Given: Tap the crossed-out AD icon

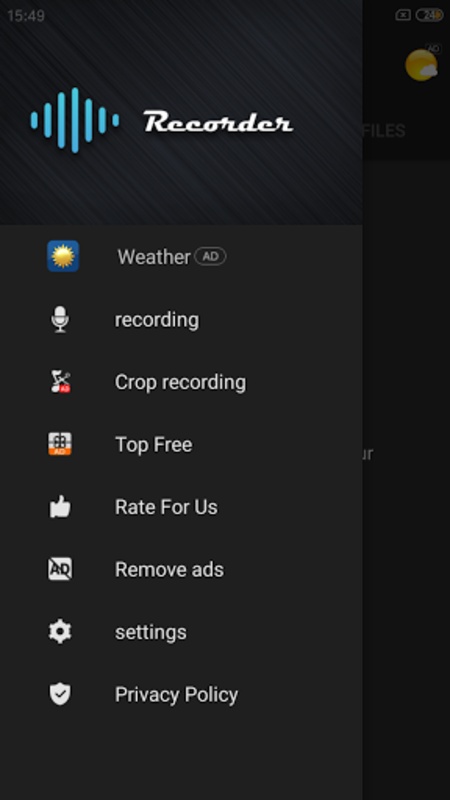Looking at the screenshot, I should pyautogui.click(x=60, y=569).
